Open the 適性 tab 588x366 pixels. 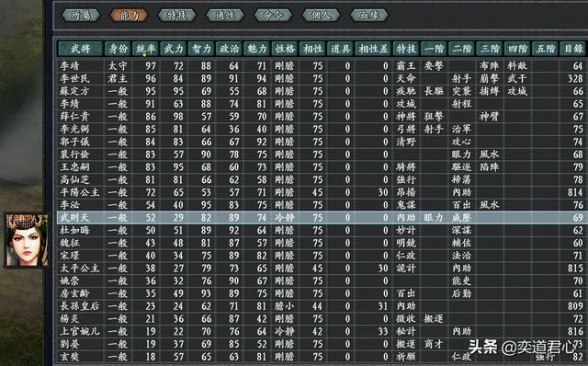coord(225,16)
